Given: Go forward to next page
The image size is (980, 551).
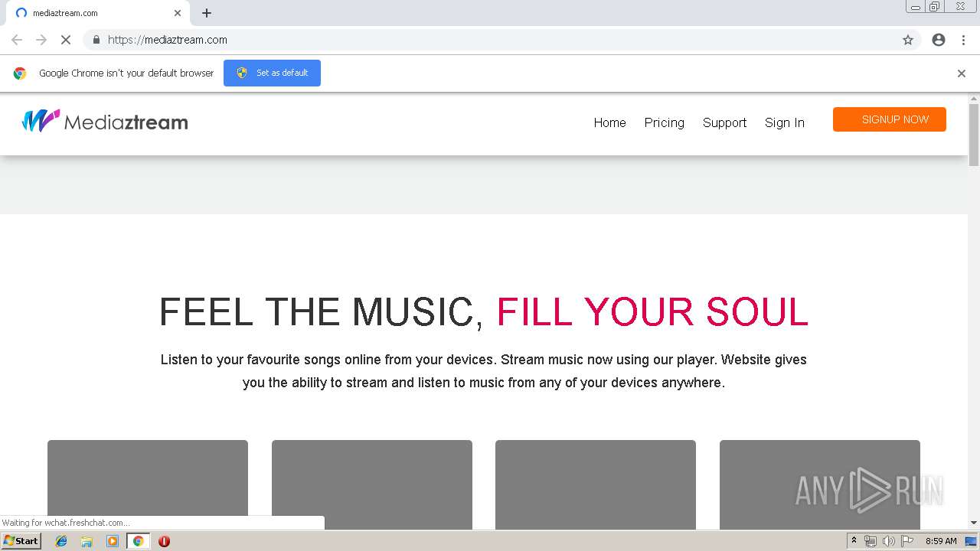Looking at the screenshot, I should point(41,40).
